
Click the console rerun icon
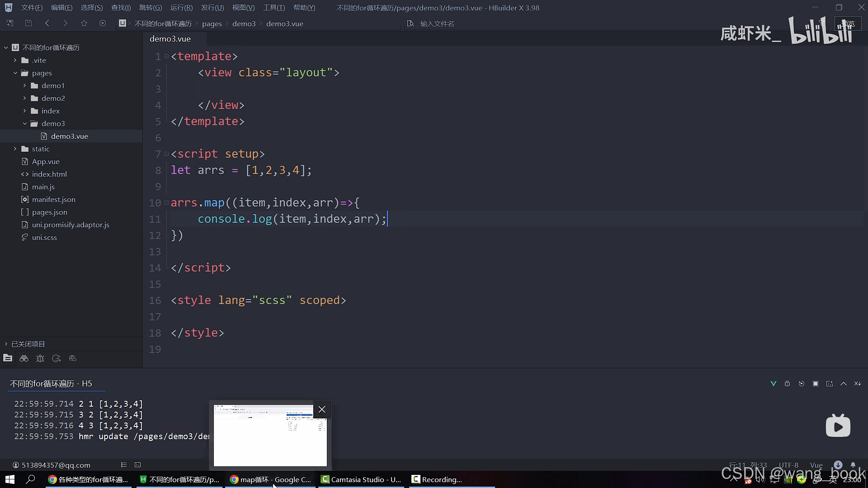point(802,384)
